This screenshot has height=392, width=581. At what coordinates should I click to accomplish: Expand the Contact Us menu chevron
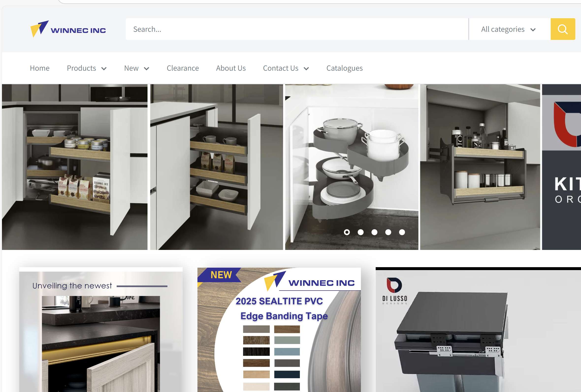[306, 68]
